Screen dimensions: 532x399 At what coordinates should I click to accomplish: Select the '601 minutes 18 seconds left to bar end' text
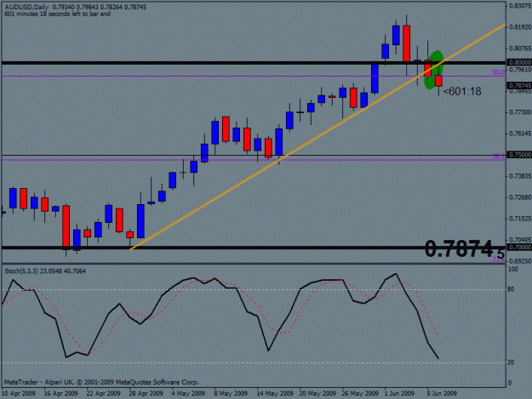(57, 14)
